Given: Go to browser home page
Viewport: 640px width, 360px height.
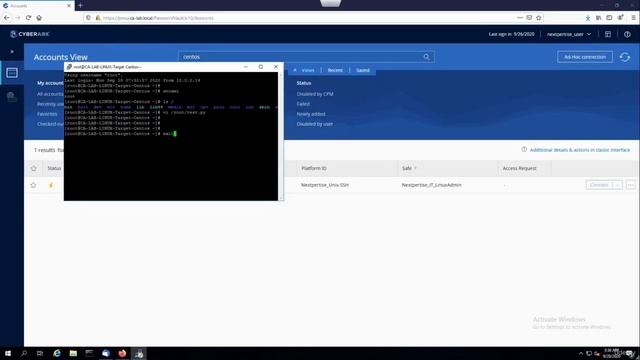Looking at the screenshot, I should point(39,18).
